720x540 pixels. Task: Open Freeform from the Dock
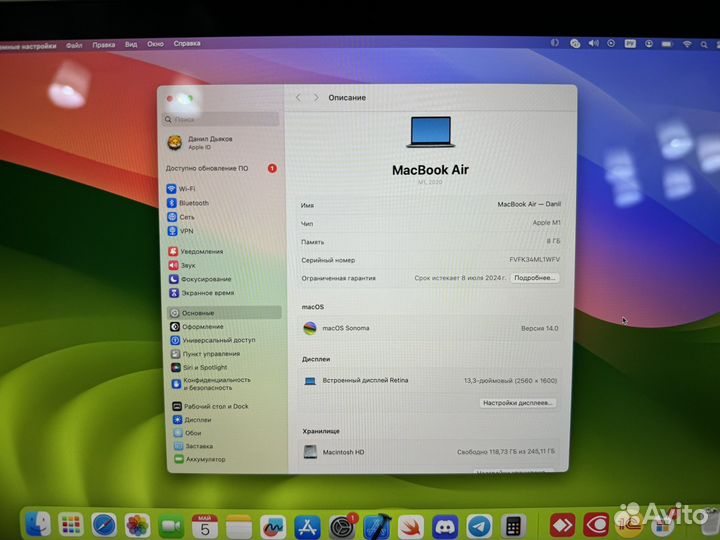coord(273,527)
